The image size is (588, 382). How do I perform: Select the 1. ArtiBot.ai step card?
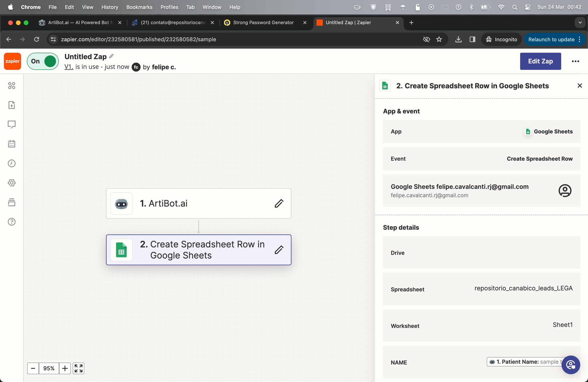(198, 203)
